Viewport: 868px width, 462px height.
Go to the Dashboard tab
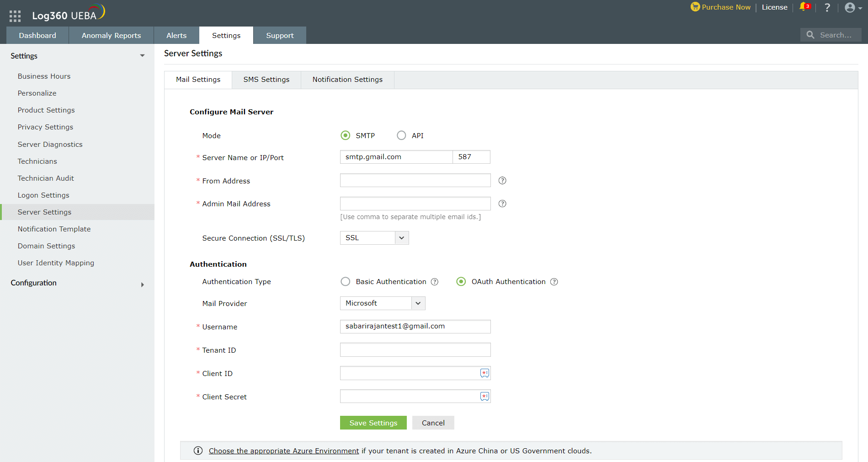37,35
